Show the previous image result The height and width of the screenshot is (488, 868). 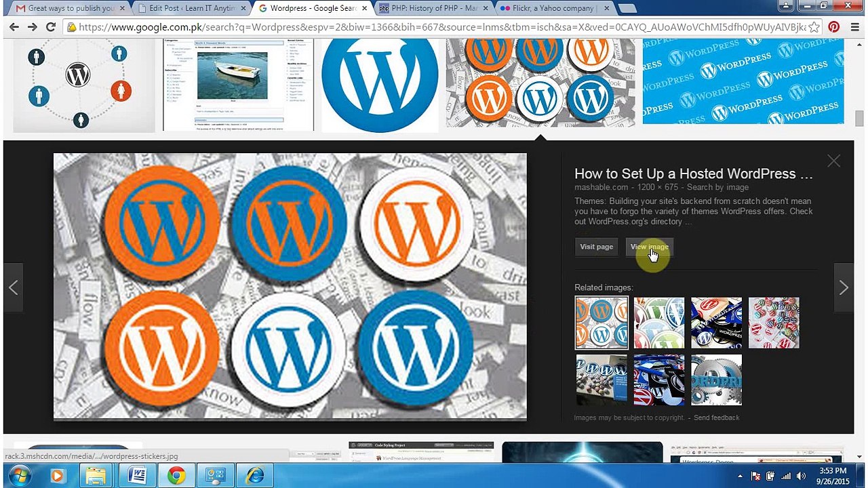13,287
